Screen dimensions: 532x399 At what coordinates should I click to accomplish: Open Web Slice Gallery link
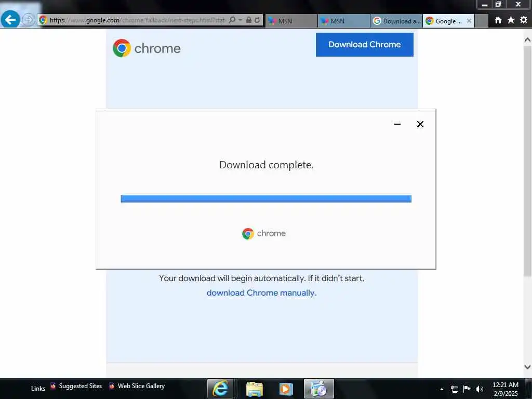click(137, 386)
